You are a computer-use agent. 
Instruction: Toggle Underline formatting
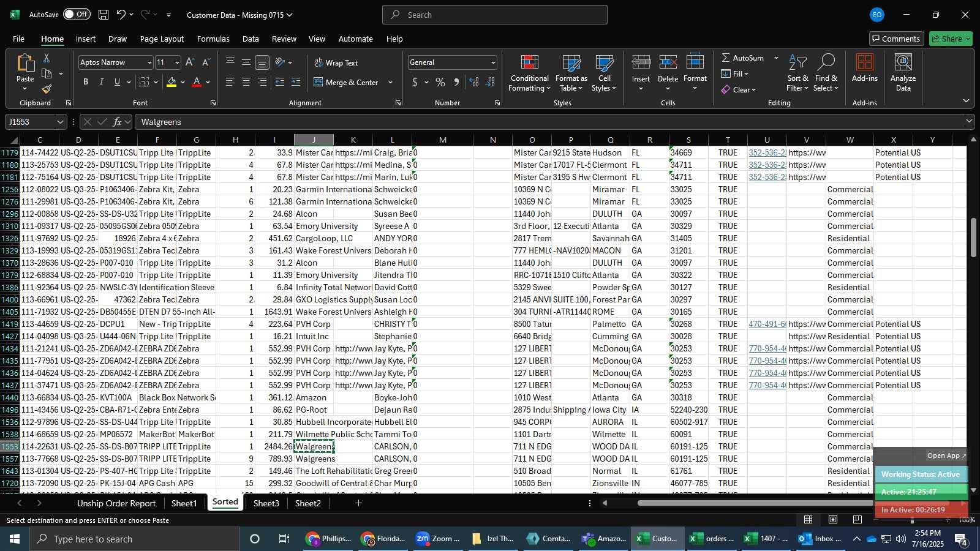point(117,82)
